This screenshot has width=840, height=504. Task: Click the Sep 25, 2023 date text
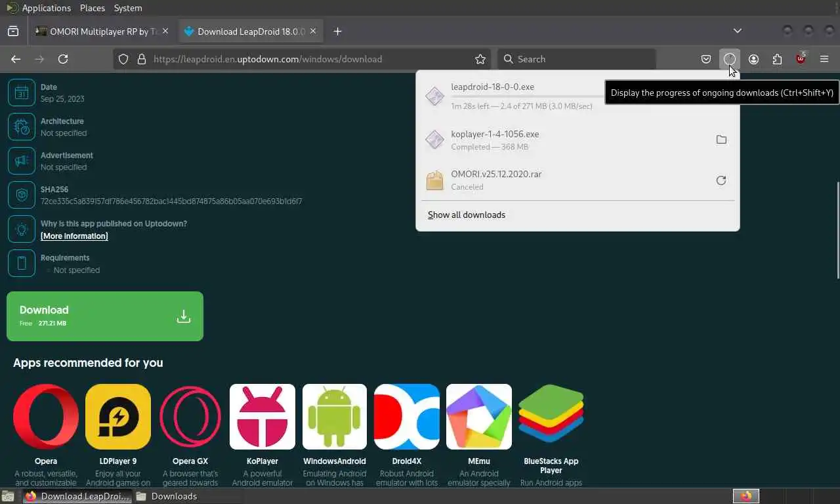pos(62,99)
